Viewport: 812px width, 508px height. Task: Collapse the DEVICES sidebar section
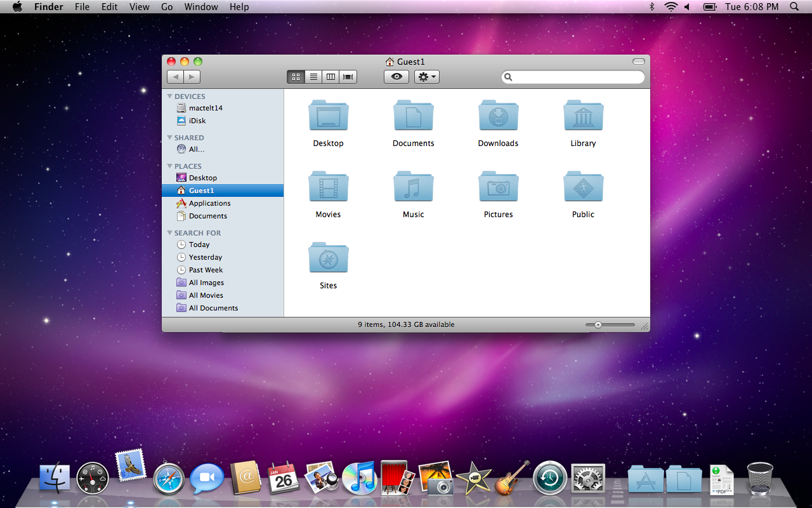[170, 97]
